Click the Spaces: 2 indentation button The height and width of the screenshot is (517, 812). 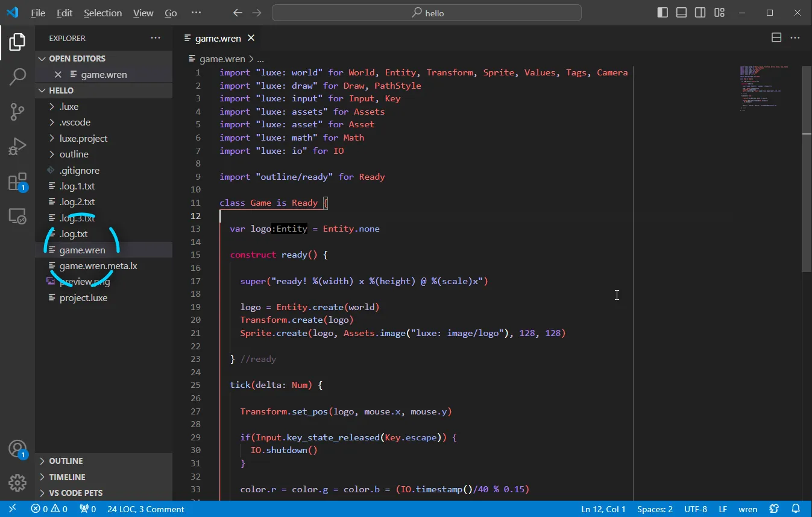coord(655,509)
